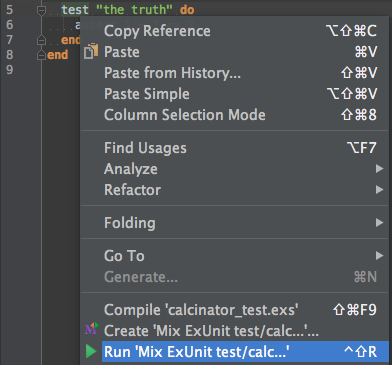This screenshot has width=392, height=365.
Task: Click the Mix ExUnit create configuration icon
Action: click(91, 329)
